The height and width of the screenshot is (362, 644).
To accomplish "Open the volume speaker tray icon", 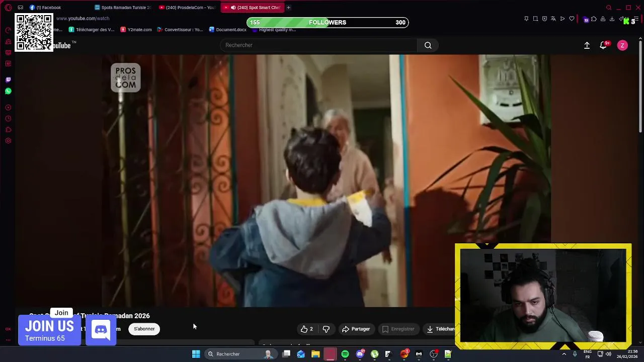I will pyautogui.click(x=608, y=354).
